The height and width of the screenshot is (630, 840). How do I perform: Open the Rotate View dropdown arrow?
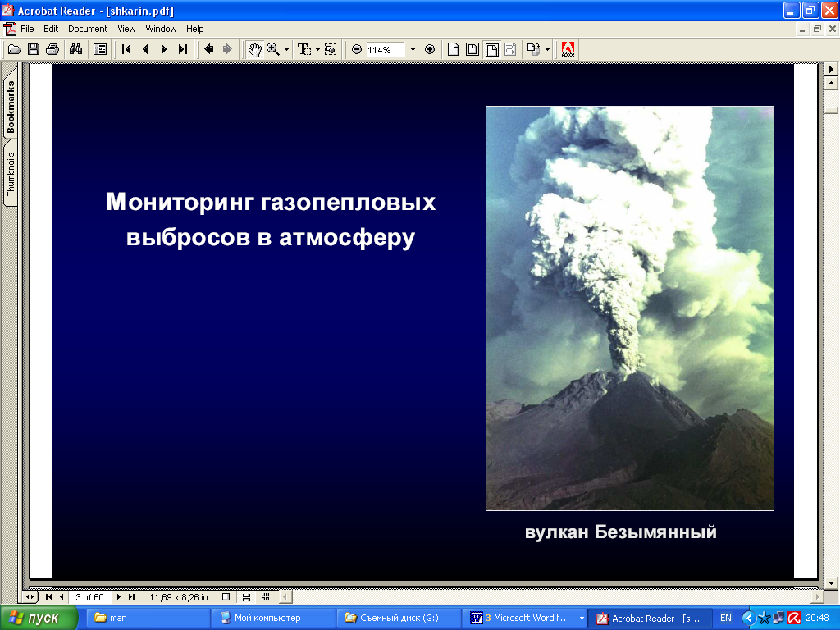coord(547,50)
